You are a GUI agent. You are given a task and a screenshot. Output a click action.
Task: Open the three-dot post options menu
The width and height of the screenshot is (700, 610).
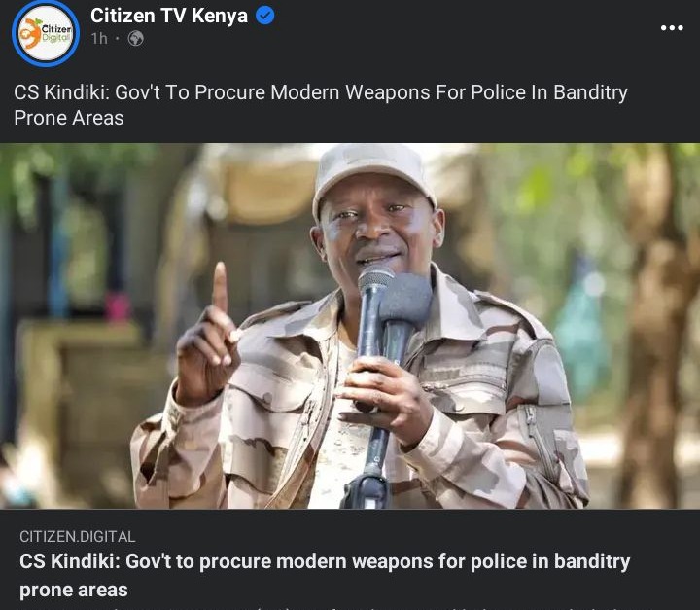(x=672, y=27)
